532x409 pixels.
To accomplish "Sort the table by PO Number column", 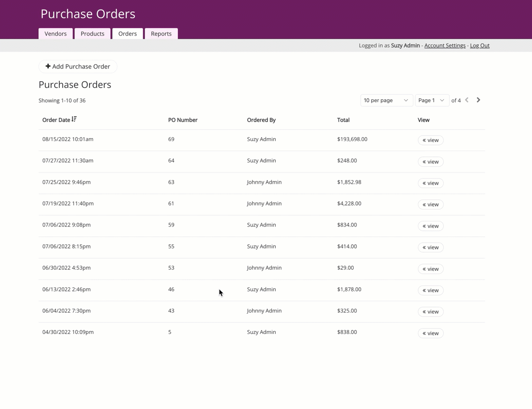I will 183,120.
